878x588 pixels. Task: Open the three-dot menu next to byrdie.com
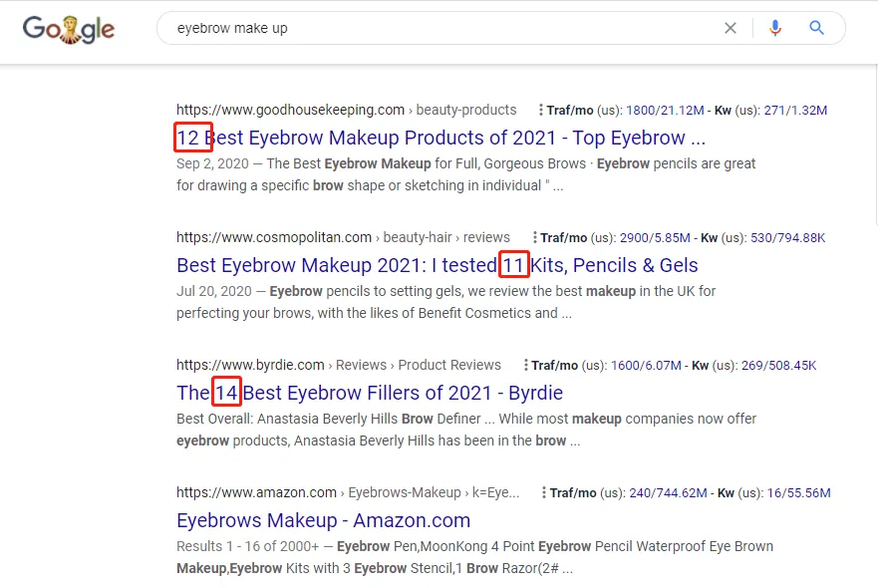pos(525,365)
